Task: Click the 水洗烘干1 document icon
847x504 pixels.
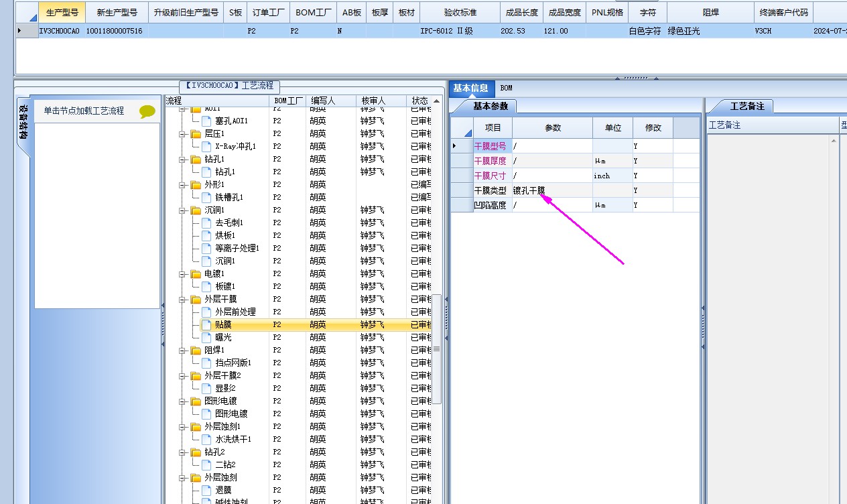Action: [x=206, y=439]
